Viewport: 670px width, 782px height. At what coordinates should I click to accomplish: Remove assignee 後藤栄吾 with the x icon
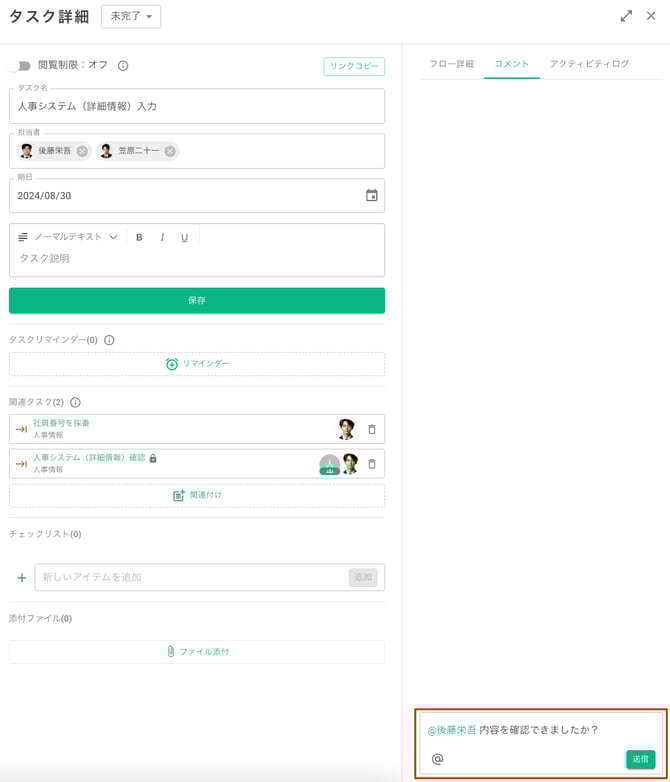[x=82, y=151]
